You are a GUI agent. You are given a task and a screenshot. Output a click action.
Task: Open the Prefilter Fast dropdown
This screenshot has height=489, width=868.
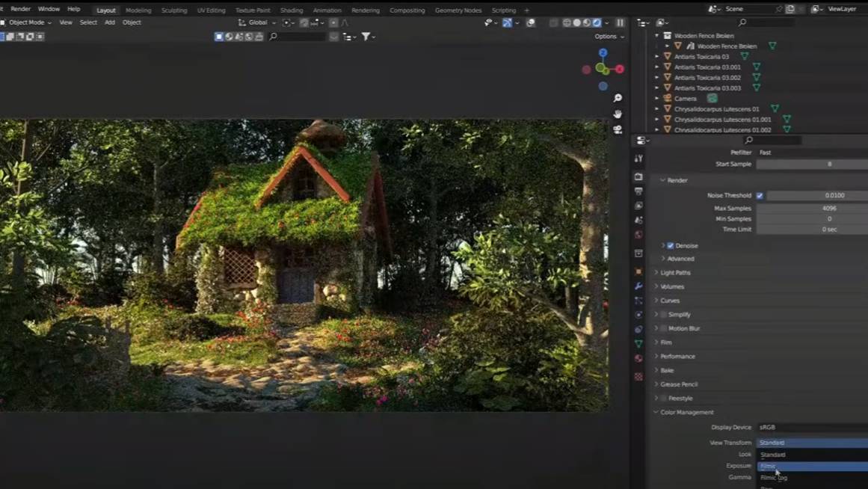click(812, 153)
